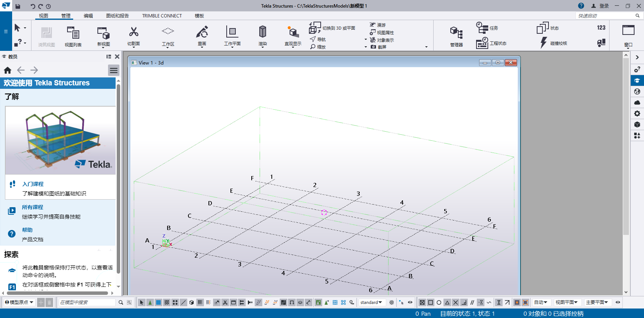Click 登录 to sign in

[600, 6]
